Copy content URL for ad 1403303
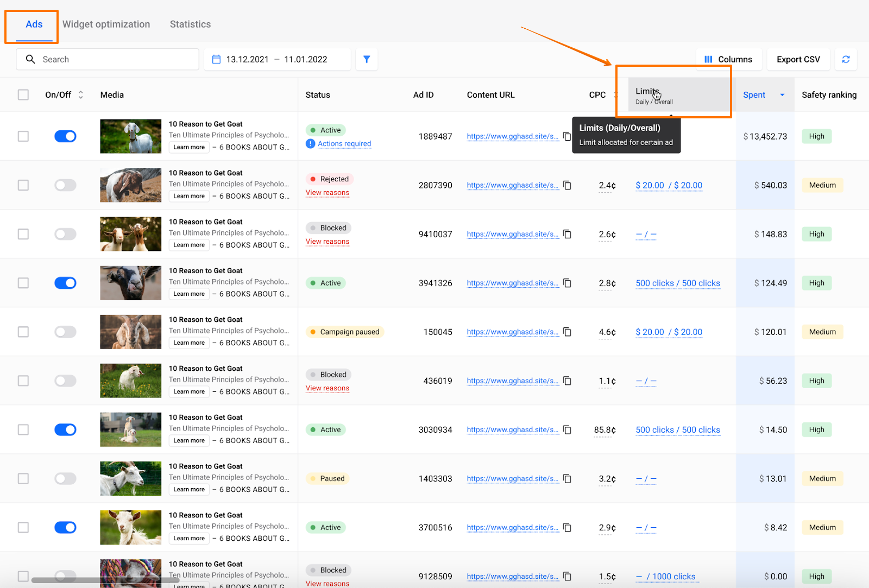Viewport: 869px width, 588px height. [567, 478]
